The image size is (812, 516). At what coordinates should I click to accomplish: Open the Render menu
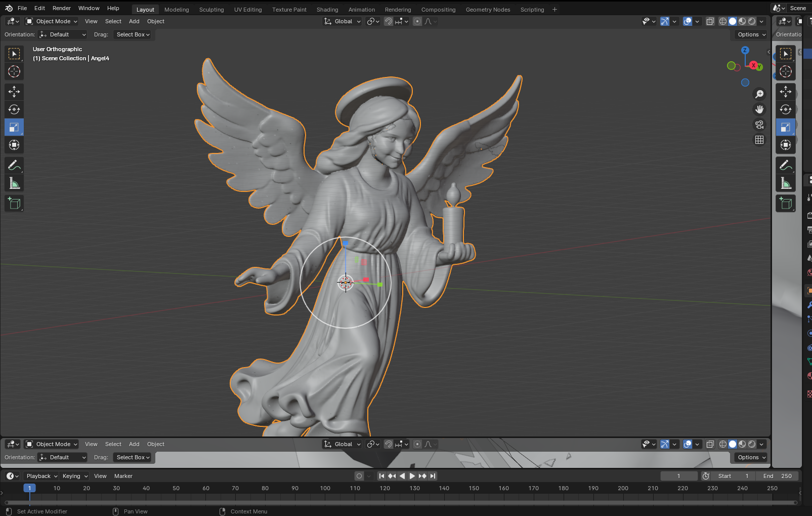click(62, 8)
